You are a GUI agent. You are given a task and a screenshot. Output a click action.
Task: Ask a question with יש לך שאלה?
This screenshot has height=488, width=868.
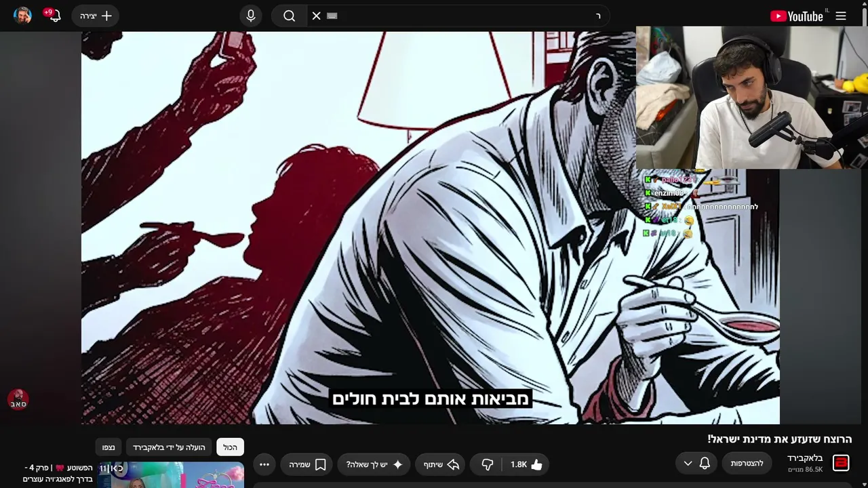(374, 464)
